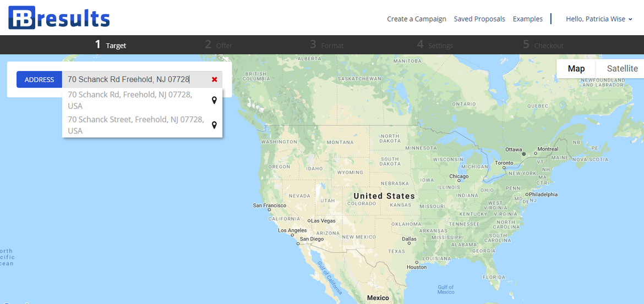Image resolution: width=644 pixels, height=304 pixels.
Task: Open step 4 Settings
Action: 434,45
